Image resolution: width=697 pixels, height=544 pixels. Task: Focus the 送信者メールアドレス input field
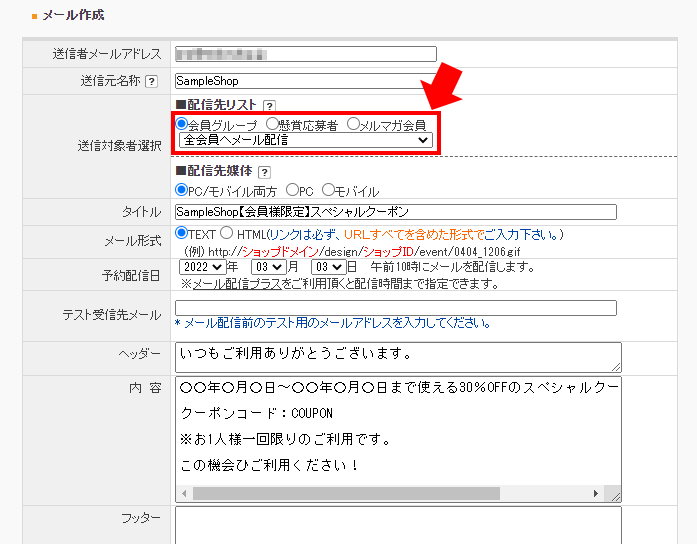306,54
